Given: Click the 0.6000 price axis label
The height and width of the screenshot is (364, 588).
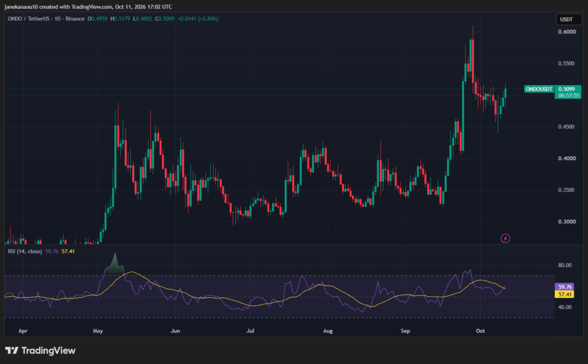Looking at the screenshot, I should (567, 32).
